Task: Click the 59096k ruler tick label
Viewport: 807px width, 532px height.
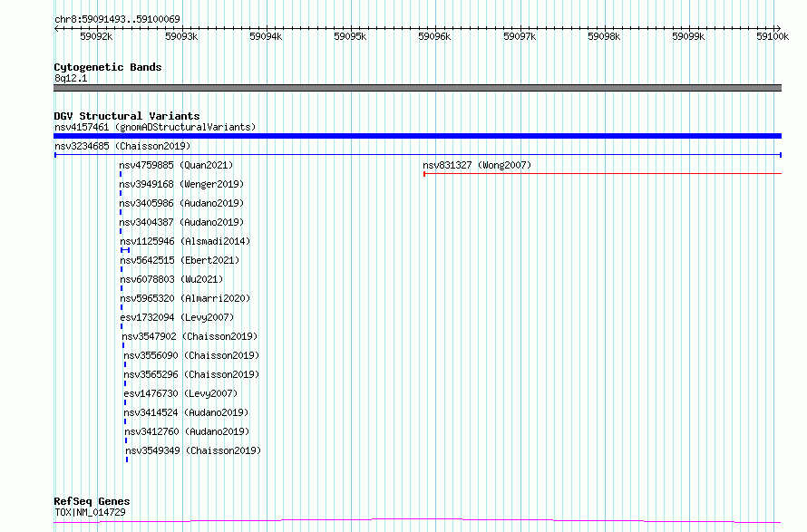Action: tap(434, 36)
